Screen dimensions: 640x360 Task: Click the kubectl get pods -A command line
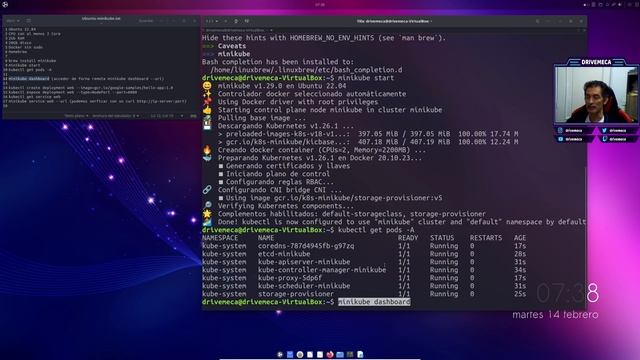click(x=376, y=230)
